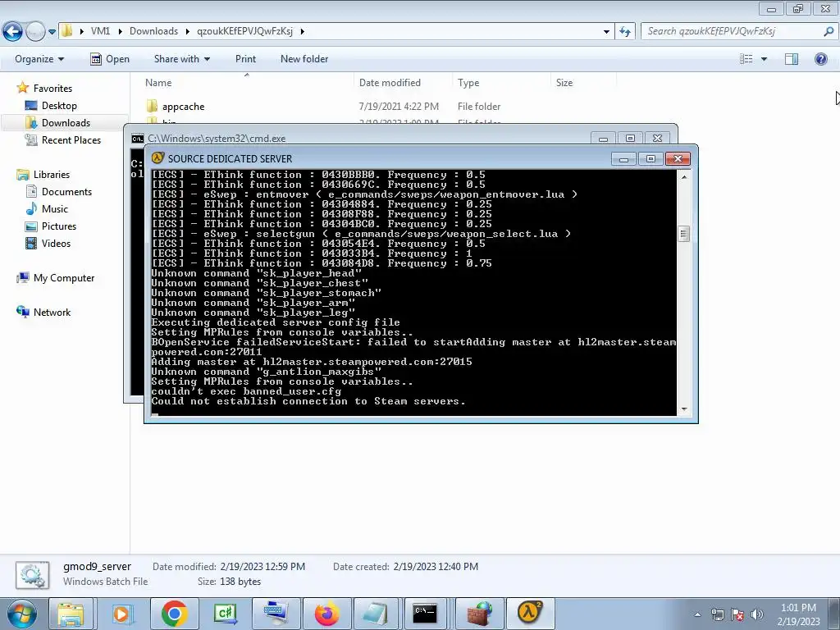840x630 pixels.
Task: Sort by the Size column header
Action: coord(564,83)
